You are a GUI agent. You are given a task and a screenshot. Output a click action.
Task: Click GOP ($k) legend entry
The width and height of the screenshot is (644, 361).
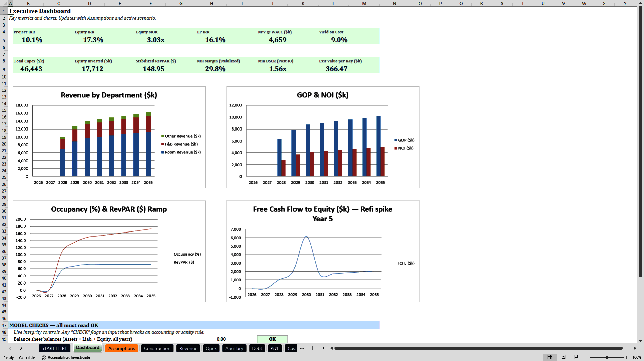point(404,140)
